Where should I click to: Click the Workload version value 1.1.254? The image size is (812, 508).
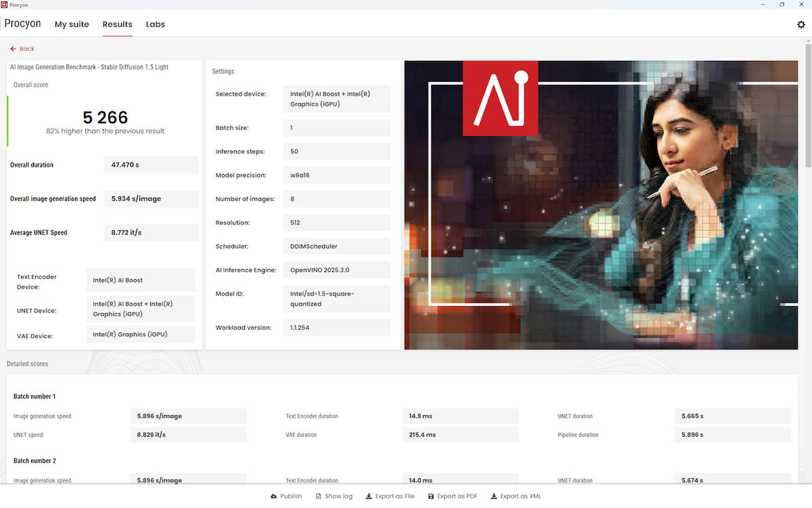[337, 327]
